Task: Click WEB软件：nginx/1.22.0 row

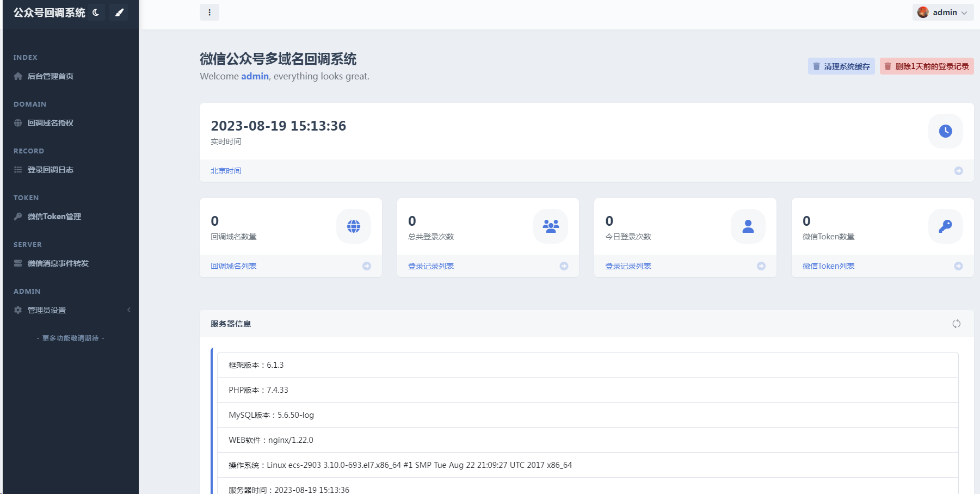Action: coord(588,440)
